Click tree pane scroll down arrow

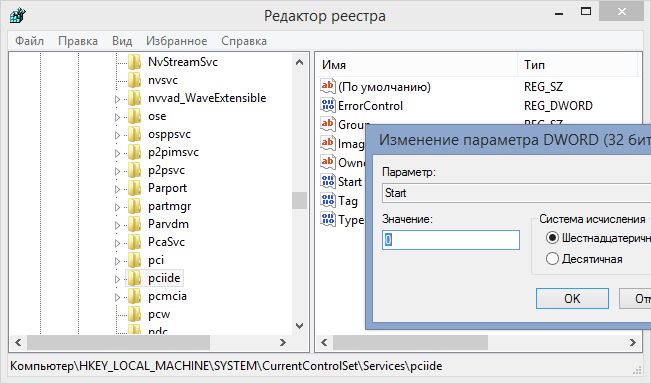tap(299, 326)
